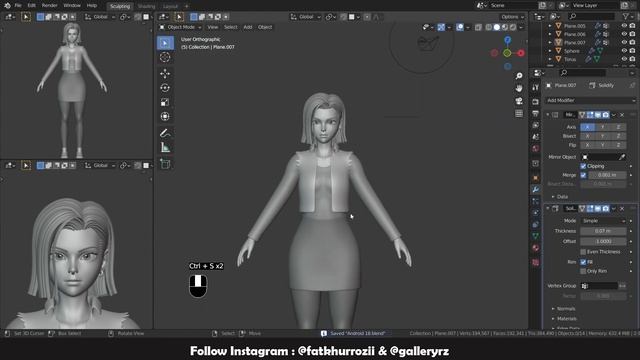Select the Rotate tool
640x360 pixels.
click(165, 88)
